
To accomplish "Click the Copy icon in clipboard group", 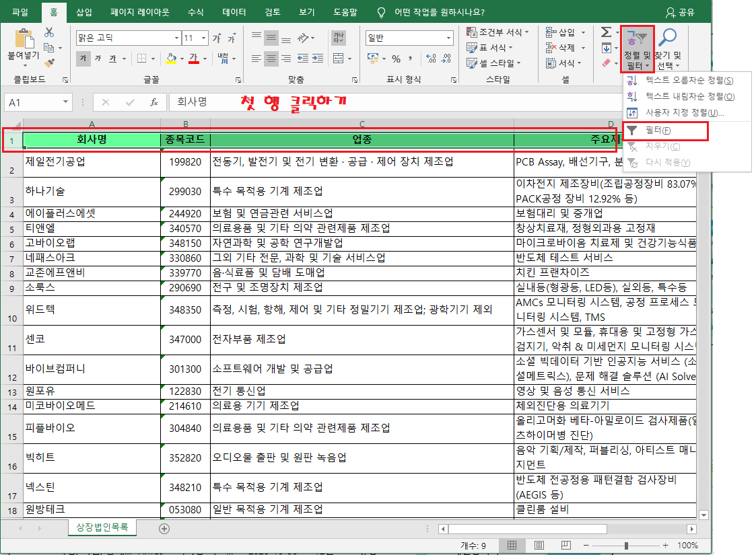I will click(48, 48).
